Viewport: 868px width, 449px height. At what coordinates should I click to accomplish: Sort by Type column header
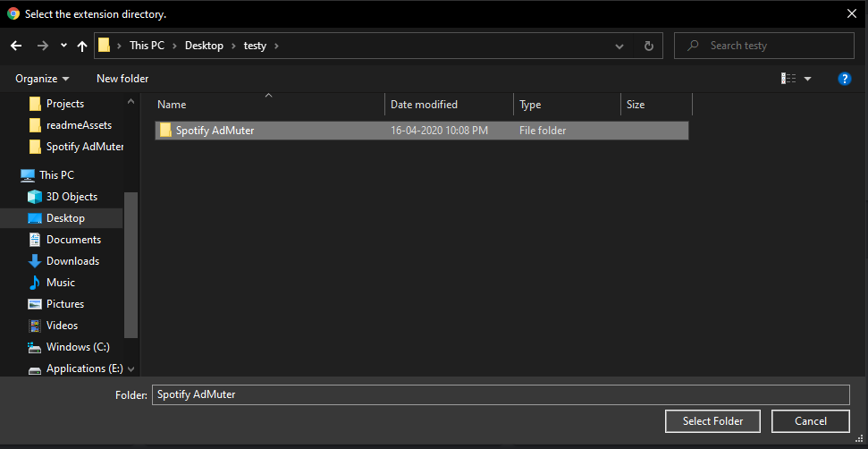[x=530, y=105]
